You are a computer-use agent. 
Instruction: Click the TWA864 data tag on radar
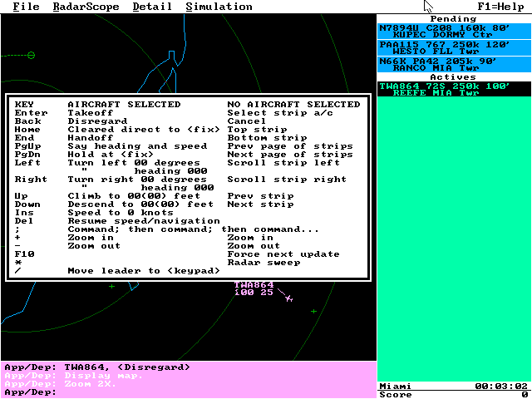pyautogui.click(x=254, y=288)
